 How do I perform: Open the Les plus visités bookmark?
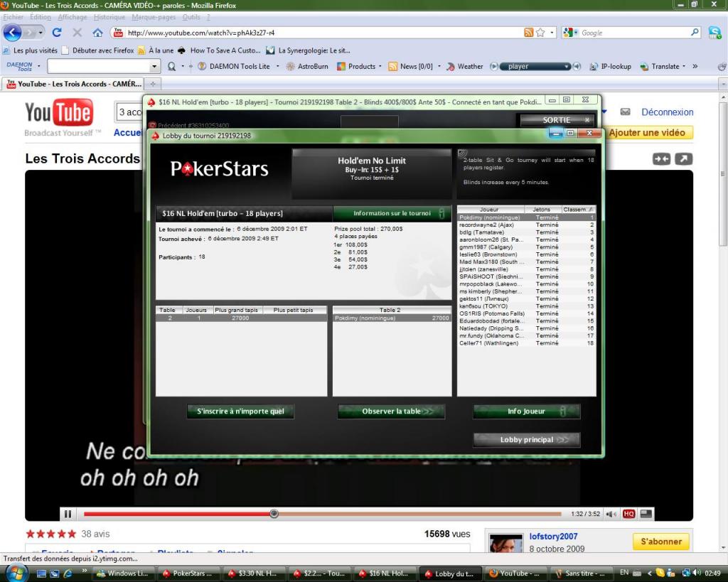click(30, 50)
